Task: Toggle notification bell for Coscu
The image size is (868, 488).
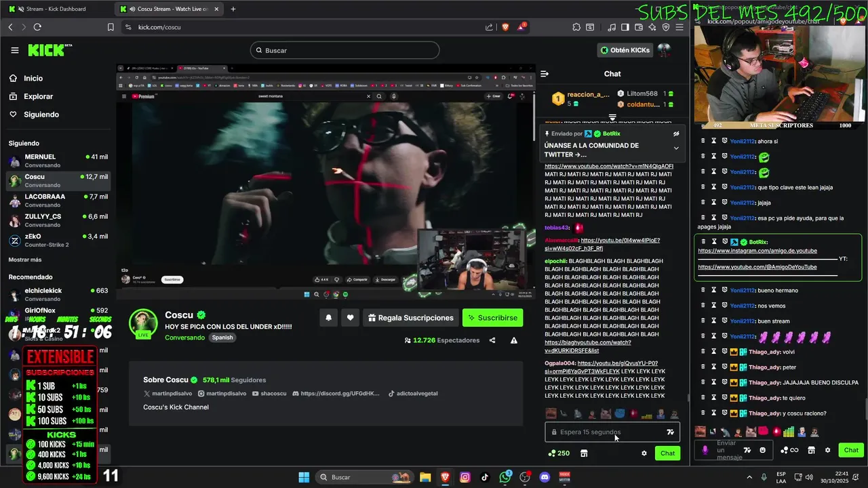Action: (x=328, y=318)
